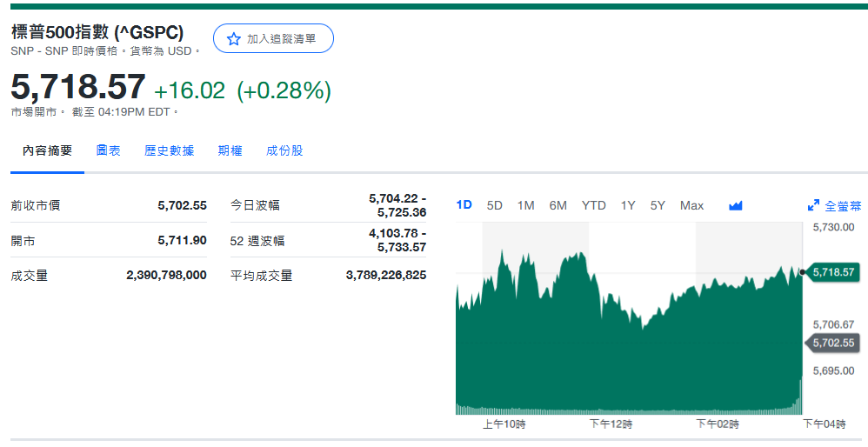Open the 圖表 chart tab

(x=109, y=150)
